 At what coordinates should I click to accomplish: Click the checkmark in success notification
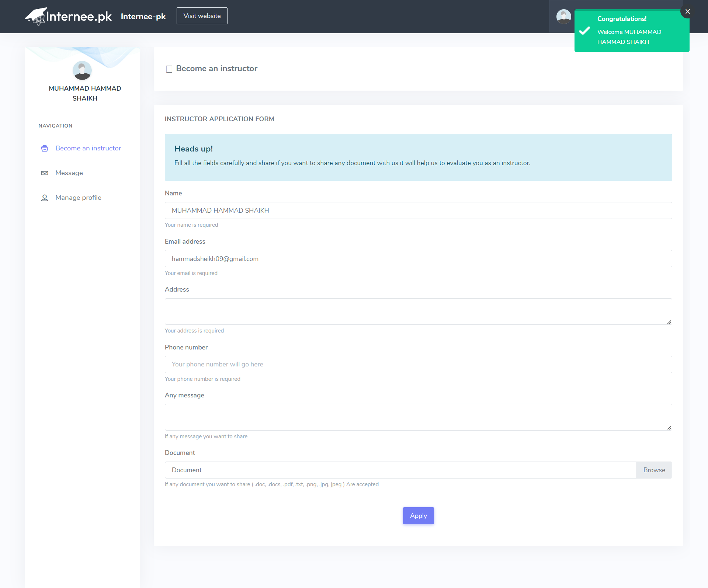(x=584, y=31)
